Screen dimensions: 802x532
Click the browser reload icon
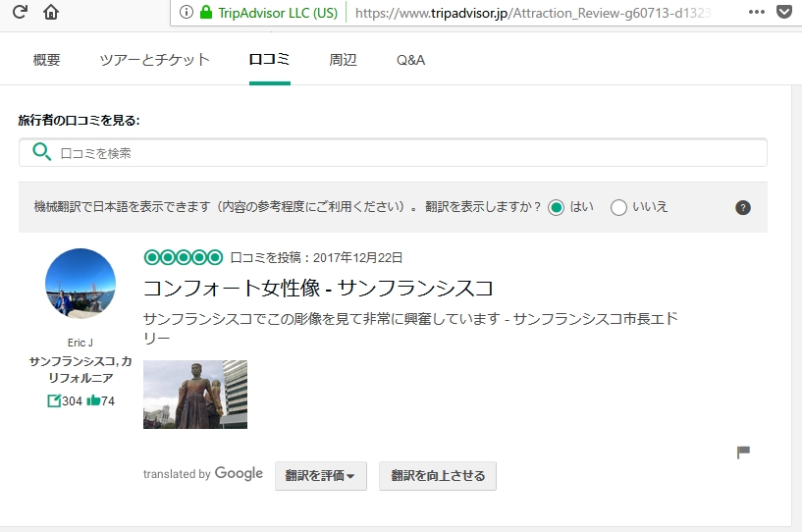pos(20,13)
